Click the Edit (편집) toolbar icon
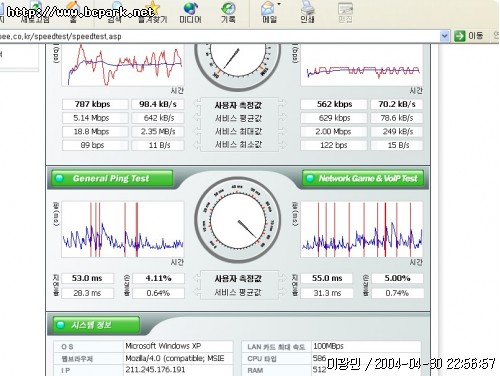The image size is (500, 376). coord(345,13)
